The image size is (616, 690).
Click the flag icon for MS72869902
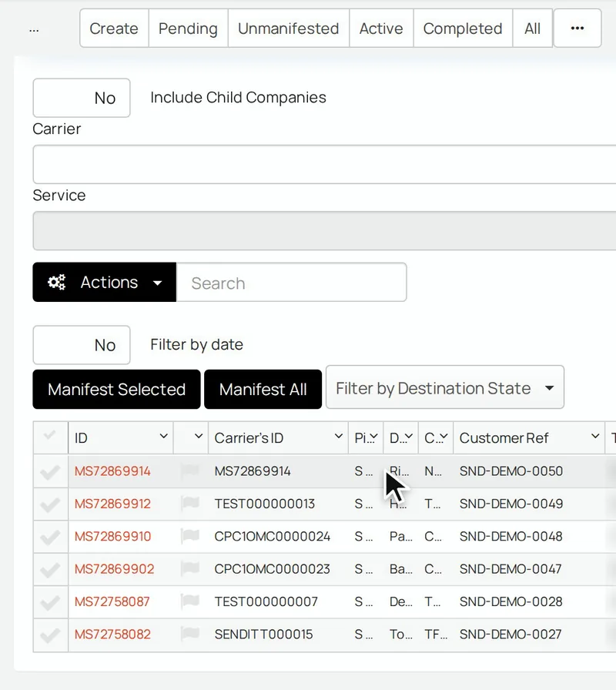190,568
